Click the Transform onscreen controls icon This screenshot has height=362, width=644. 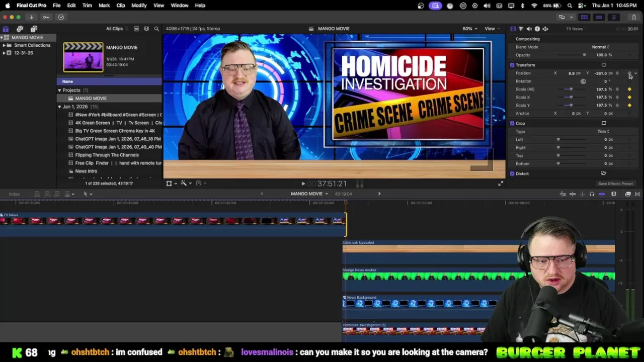[x=604, y=65]
